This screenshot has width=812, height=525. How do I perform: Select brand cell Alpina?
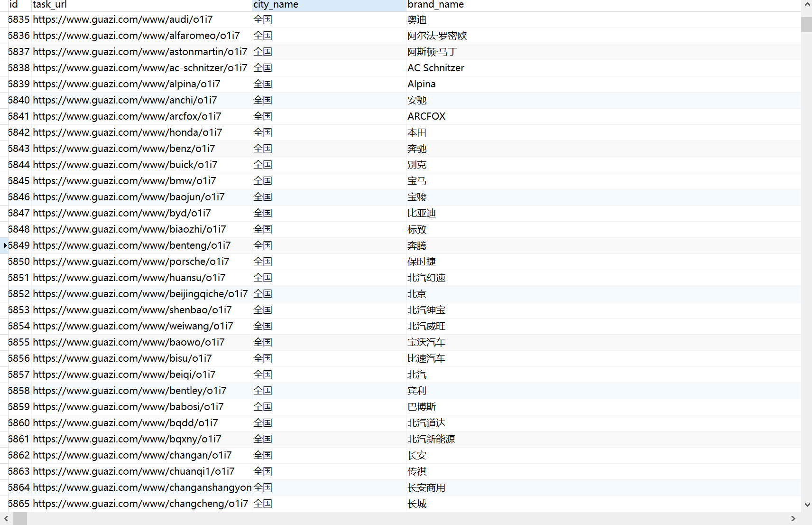click(603, 84)
